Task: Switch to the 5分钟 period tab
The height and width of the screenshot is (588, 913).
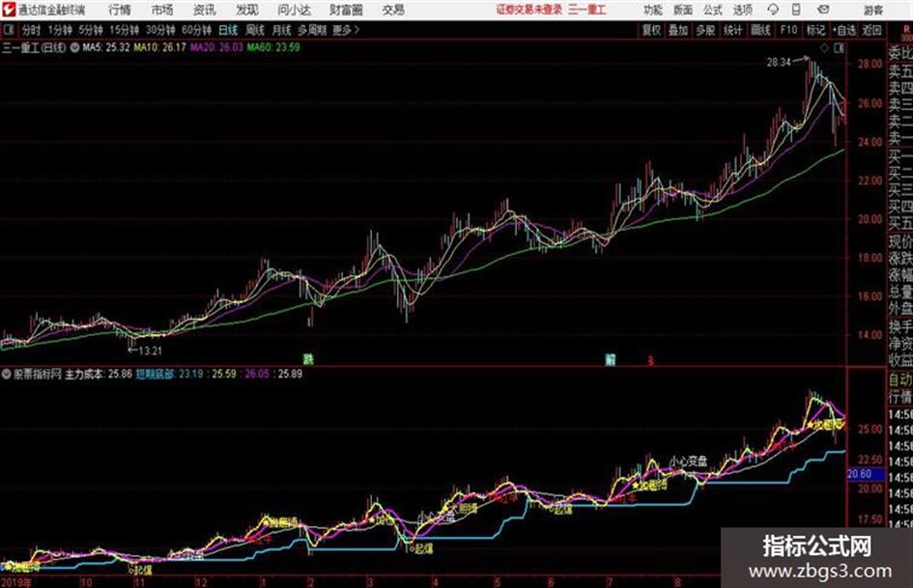Action: coord(91,30)
